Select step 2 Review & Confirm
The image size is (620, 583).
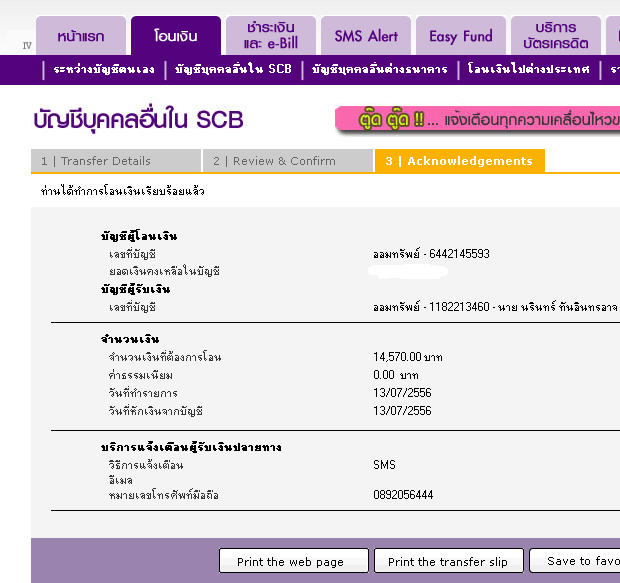point(288,161)
